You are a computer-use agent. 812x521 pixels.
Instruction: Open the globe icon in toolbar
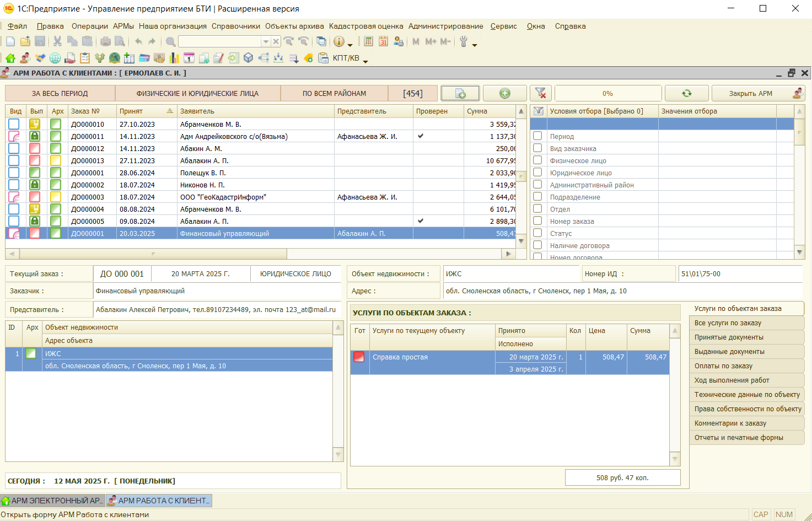[55, 58]
